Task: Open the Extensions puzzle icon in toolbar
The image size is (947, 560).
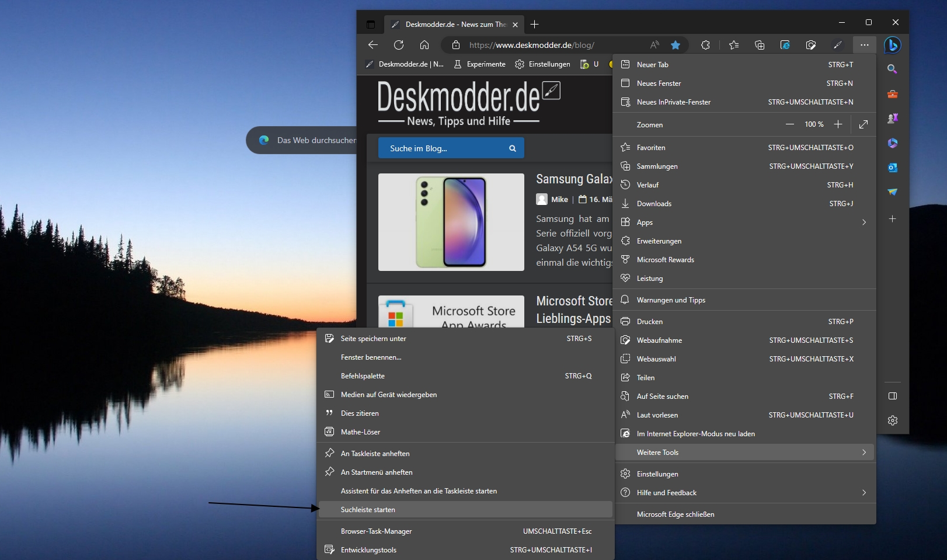Action: click(705, 45)
